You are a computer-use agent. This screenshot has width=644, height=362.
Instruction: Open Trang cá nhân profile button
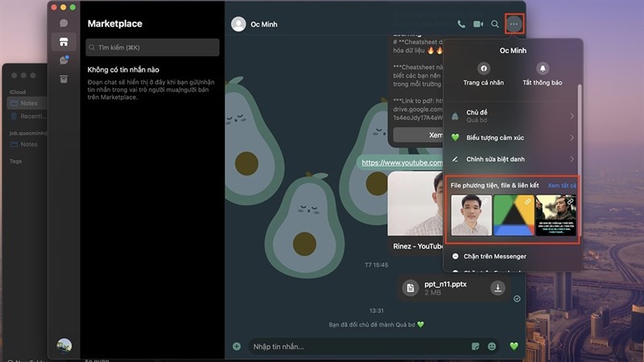(484, 74)
